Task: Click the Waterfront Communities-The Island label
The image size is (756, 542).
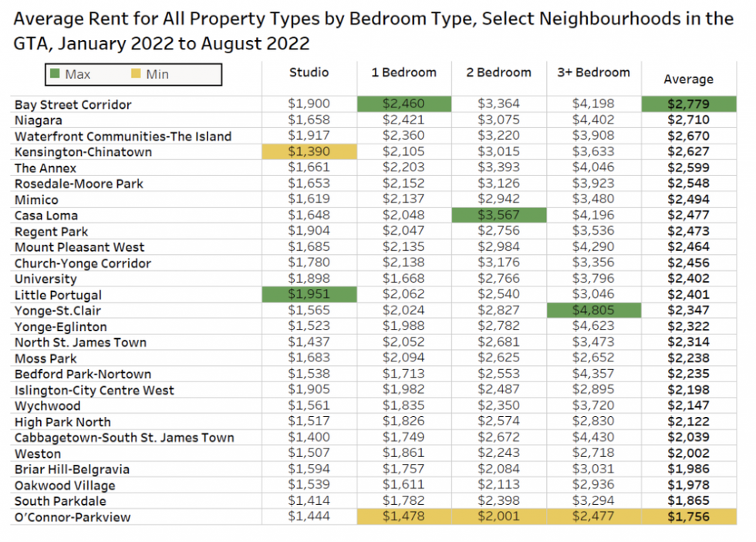Action: click(123, 137)
